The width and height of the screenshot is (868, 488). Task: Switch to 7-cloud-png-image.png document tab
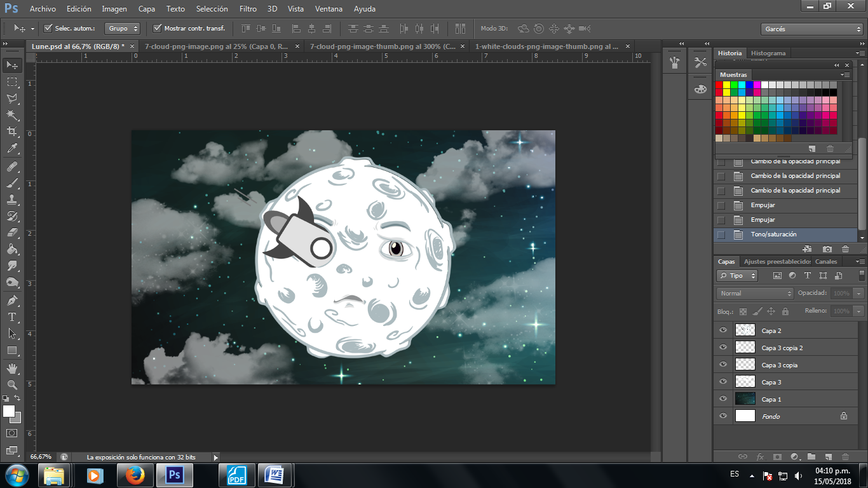[x=220, y=46]
